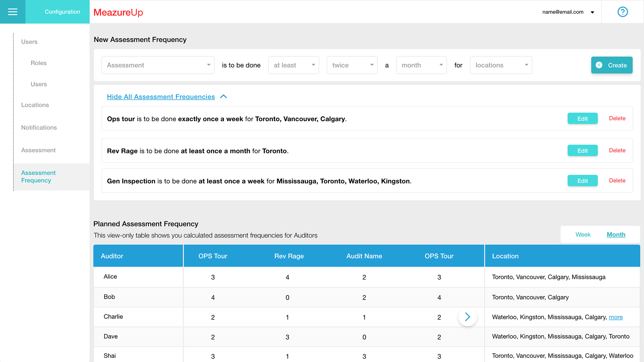The image size is (644, 362).
Task: Select the Shai row name
Action: tap(109, 356)
